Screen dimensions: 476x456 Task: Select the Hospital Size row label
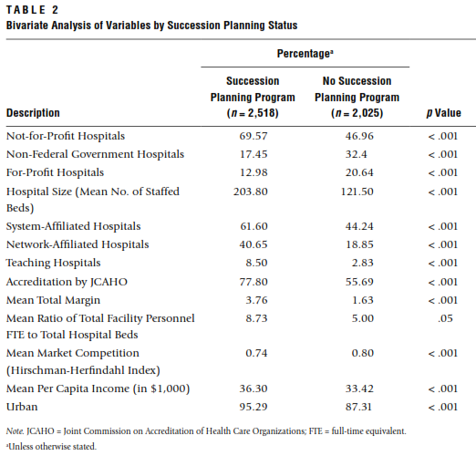pyautogui.click(x=93, y=200)
